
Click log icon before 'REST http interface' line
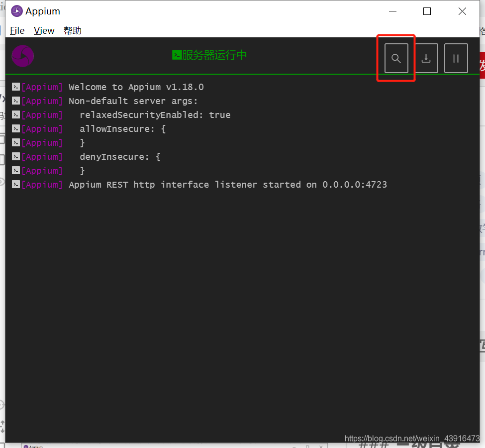coord(16,184)
